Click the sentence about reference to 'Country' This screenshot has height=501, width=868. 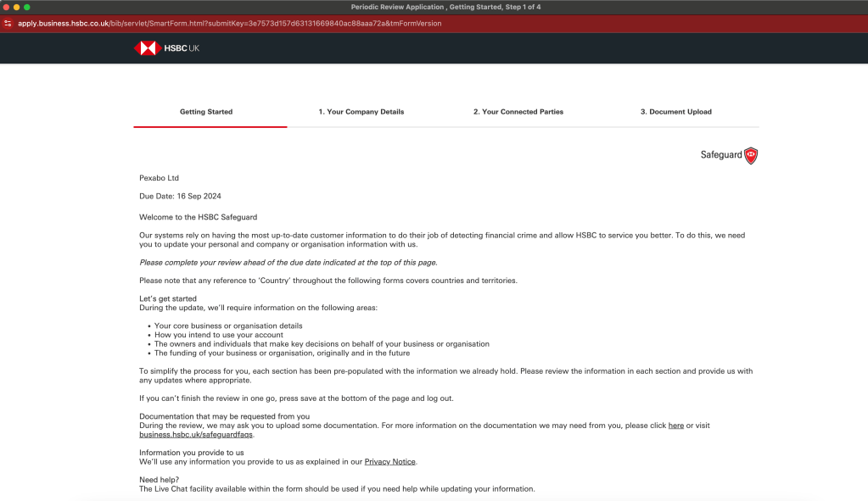pos(328,281)
